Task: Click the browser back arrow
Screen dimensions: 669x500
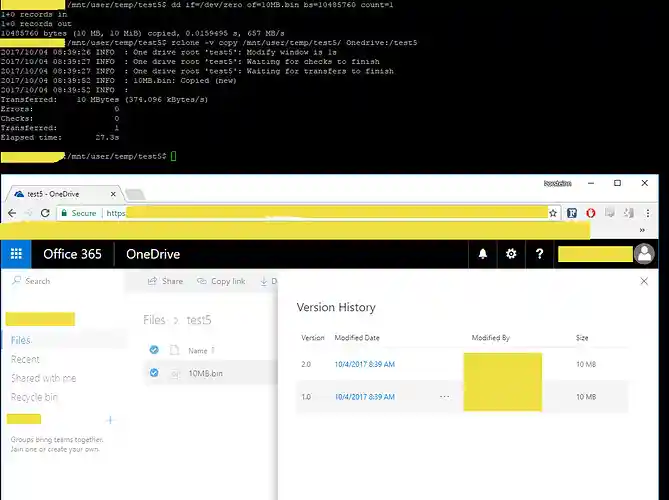Action: coord(14,213)
